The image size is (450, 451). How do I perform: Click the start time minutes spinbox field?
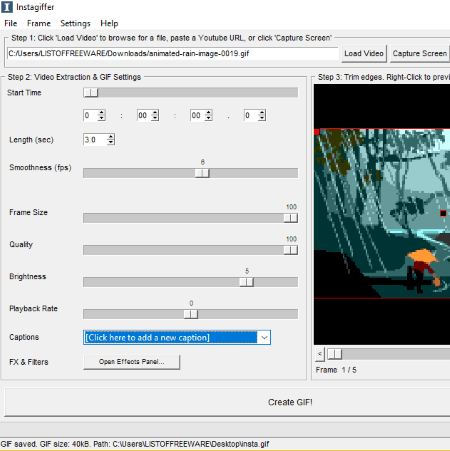coord(144,115)
